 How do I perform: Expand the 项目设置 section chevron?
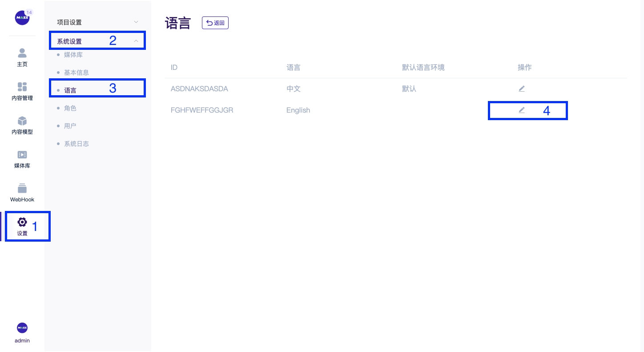click(136, 22)
